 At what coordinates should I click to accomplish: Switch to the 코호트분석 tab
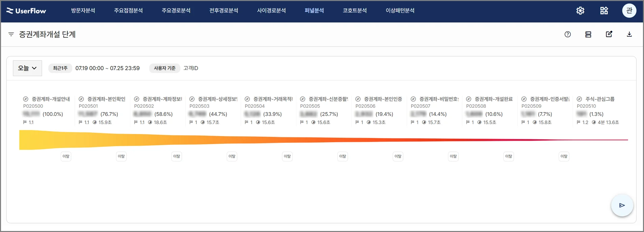[x=355, y=11]
